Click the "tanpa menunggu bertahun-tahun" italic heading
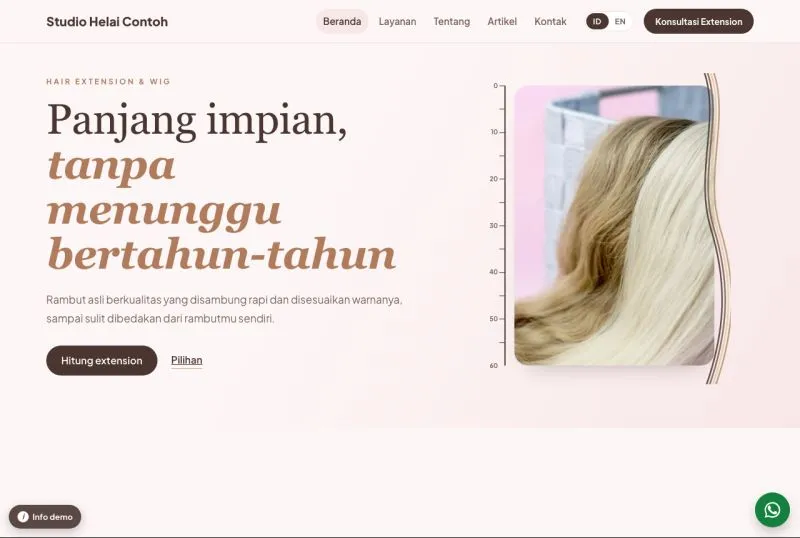 [221, 210]
